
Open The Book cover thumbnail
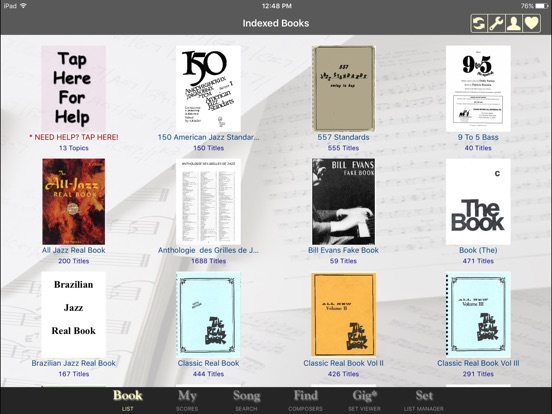(x=478, y=201)
